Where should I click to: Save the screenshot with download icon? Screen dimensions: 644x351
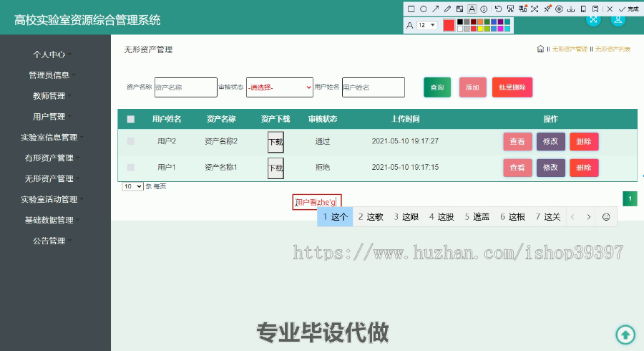(x=571, y=9)
